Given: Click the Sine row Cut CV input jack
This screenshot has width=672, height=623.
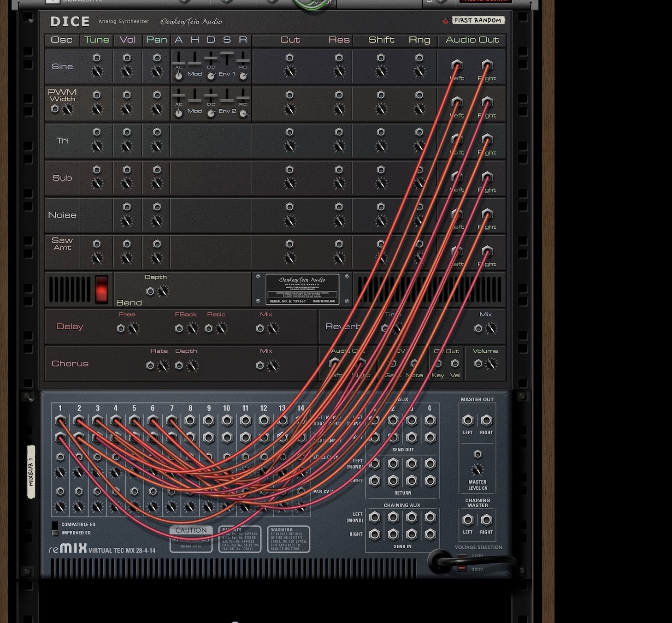Looking at the screenshot, I should [x=289, y=58].
